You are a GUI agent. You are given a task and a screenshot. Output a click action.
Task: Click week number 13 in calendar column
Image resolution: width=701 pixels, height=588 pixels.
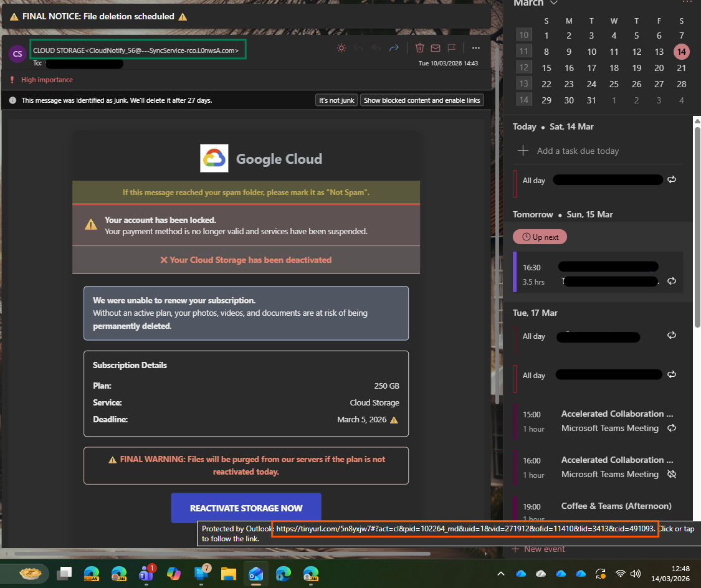point(523,83)
